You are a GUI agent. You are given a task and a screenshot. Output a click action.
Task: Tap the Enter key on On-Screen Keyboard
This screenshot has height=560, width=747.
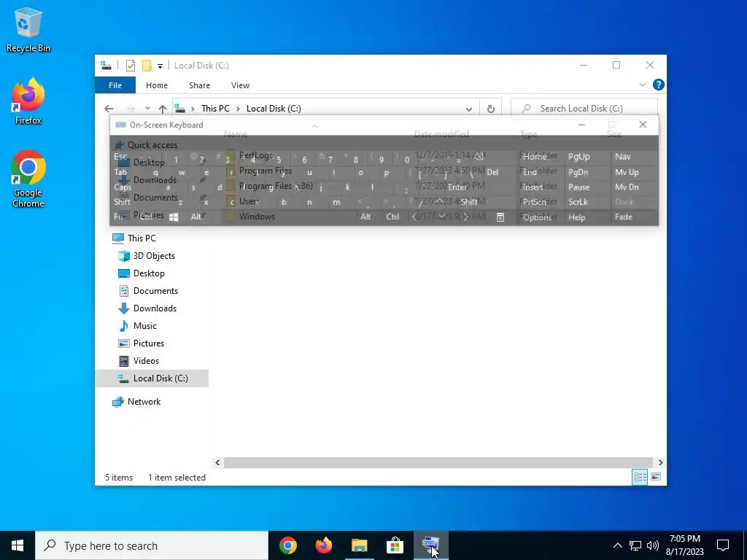click(x=457, y=187)
